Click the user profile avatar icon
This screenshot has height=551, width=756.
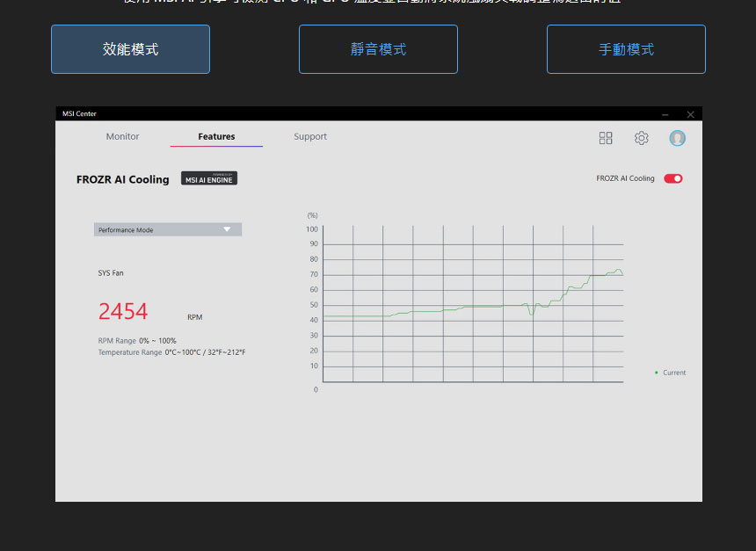click(x=677, y=138)
